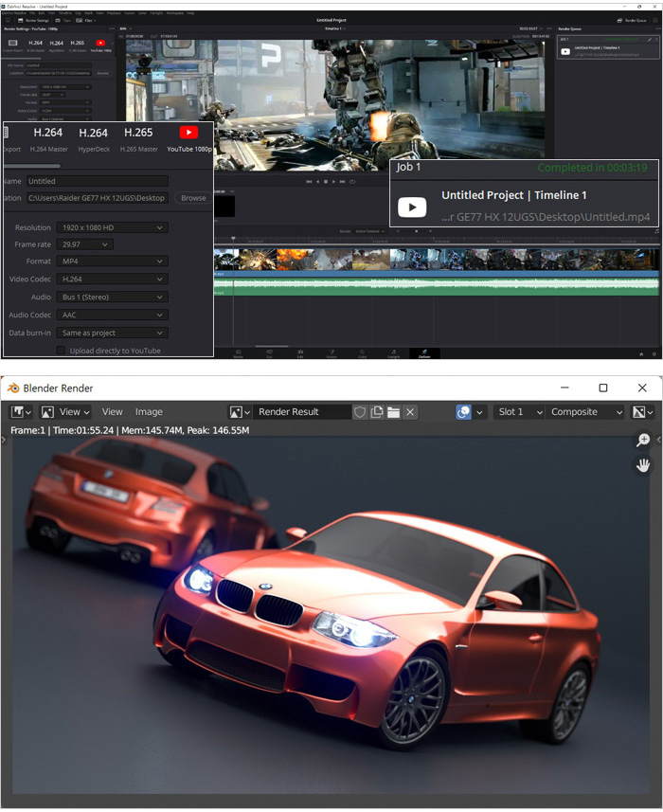Click the Tape toolbar button
The image size is (663, 812).
[x=63, y=20]
